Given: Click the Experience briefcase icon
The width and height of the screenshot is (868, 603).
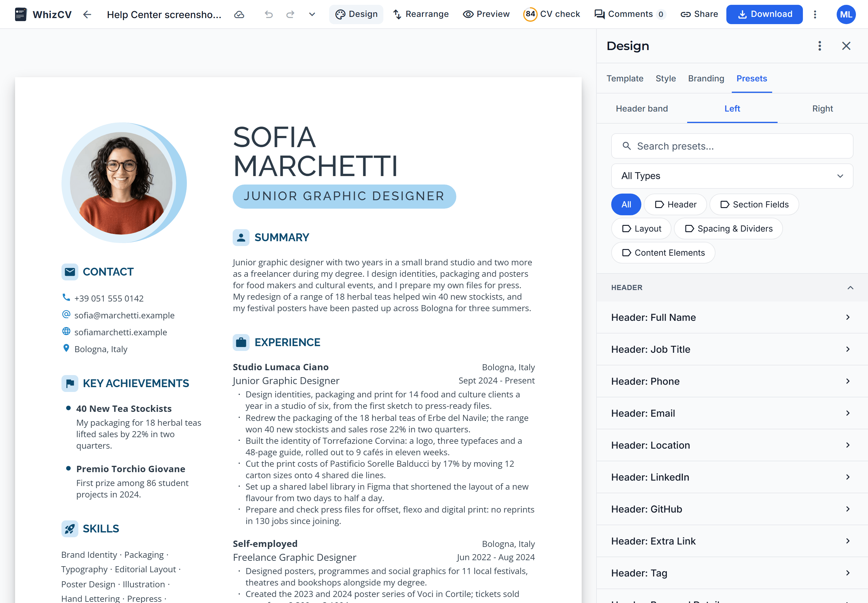Looking at the screenshot, I should 241,342.
